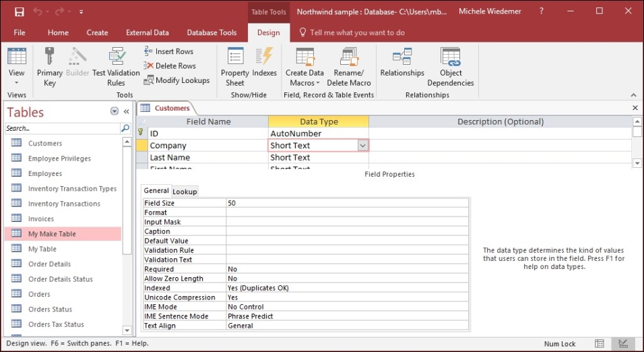Click Michele Wiedemer account name

tap(490, 11)
